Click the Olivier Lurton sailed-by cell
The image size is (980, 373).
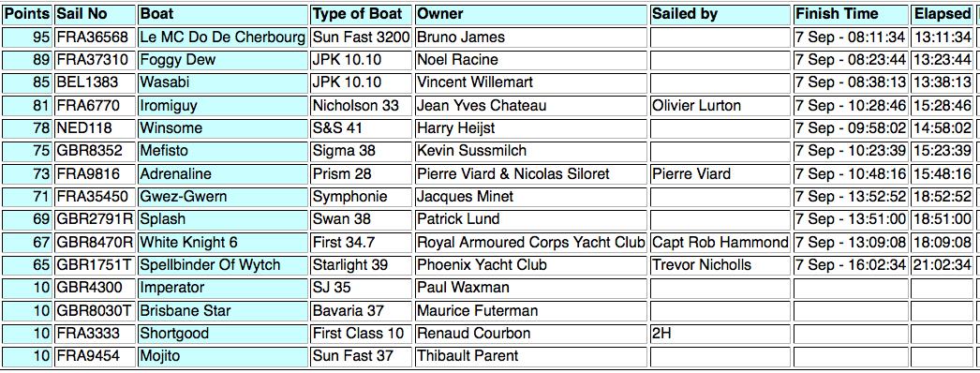(720, 106)
